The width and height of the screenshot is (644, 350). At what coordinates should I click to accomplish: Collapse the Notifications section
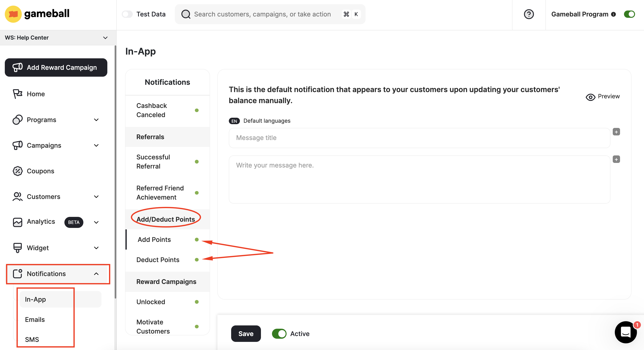(x=96, y=274)
